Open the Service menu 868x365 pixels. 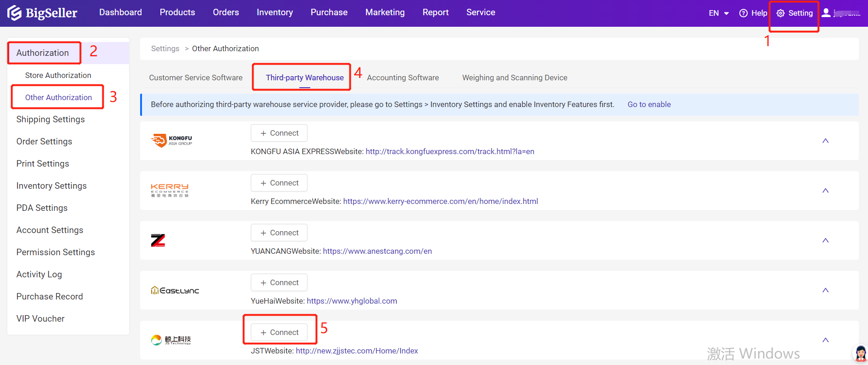click(481, 12)
